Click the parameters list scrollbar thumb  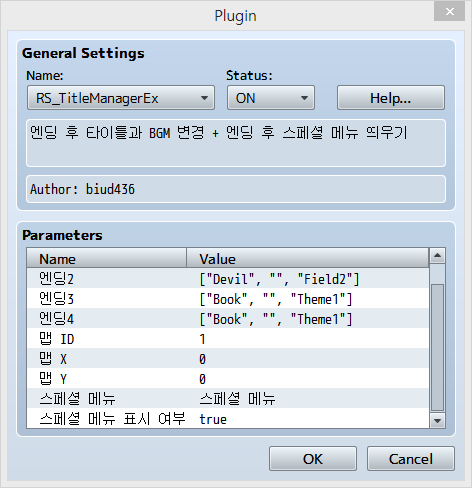point(437,347)
